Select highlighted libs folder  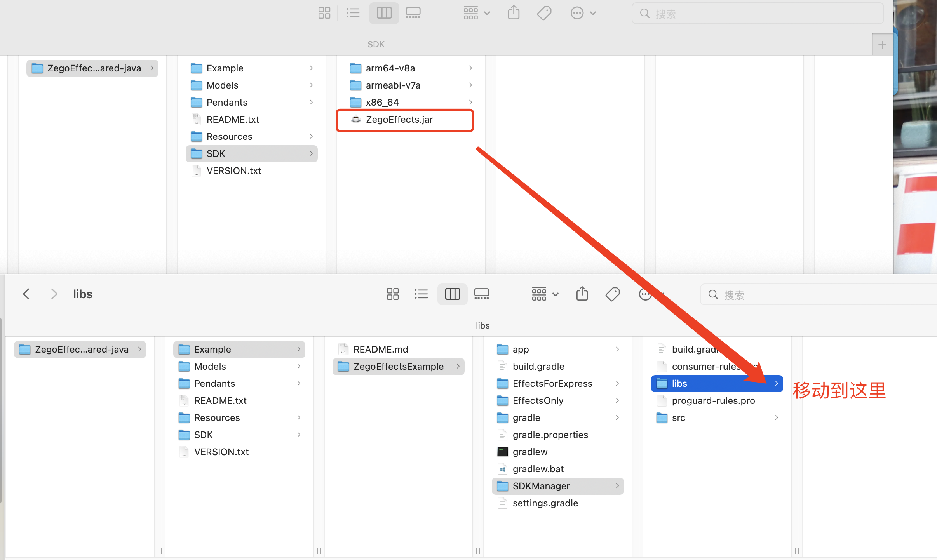pos(717,384)
